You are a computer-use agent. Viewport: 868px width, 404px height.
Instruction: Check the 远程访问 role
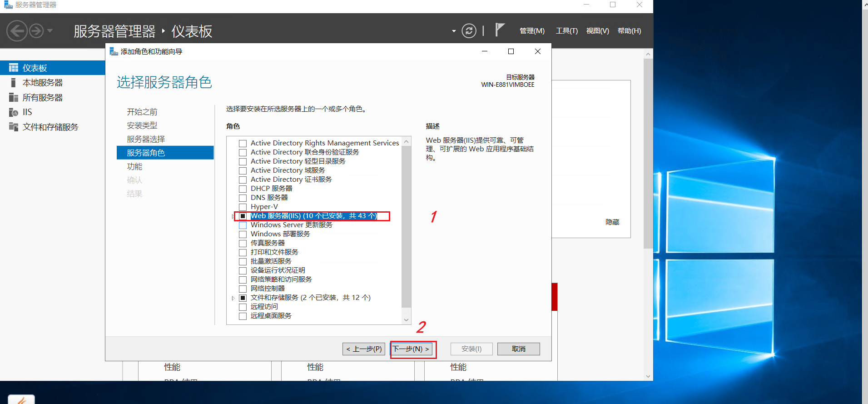click(x=243, y=307)
